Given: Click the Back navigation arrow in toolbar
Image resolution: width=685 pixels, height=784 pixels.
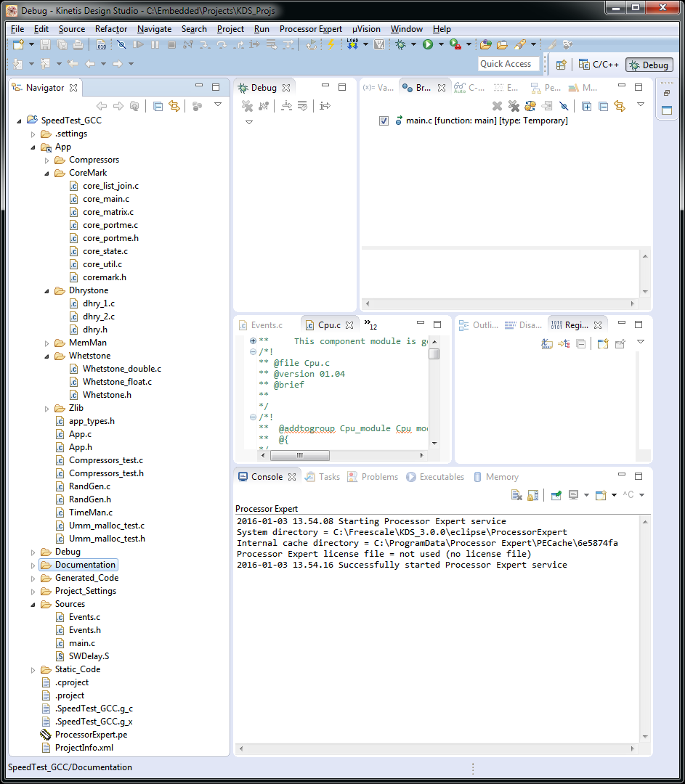Looking at the screenshot, I should click(x=90, y=63).
